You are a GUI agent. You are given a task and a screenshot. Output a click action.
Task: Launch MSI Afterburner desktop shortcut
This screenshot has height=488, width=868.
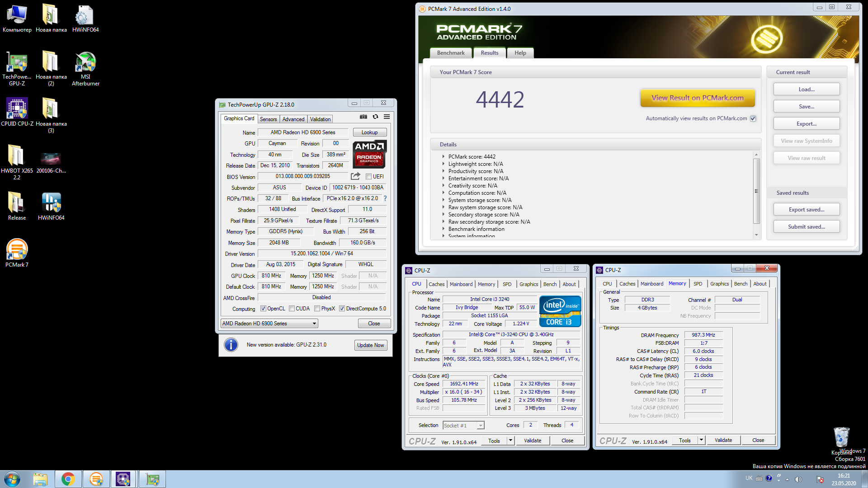coord(85,69)
